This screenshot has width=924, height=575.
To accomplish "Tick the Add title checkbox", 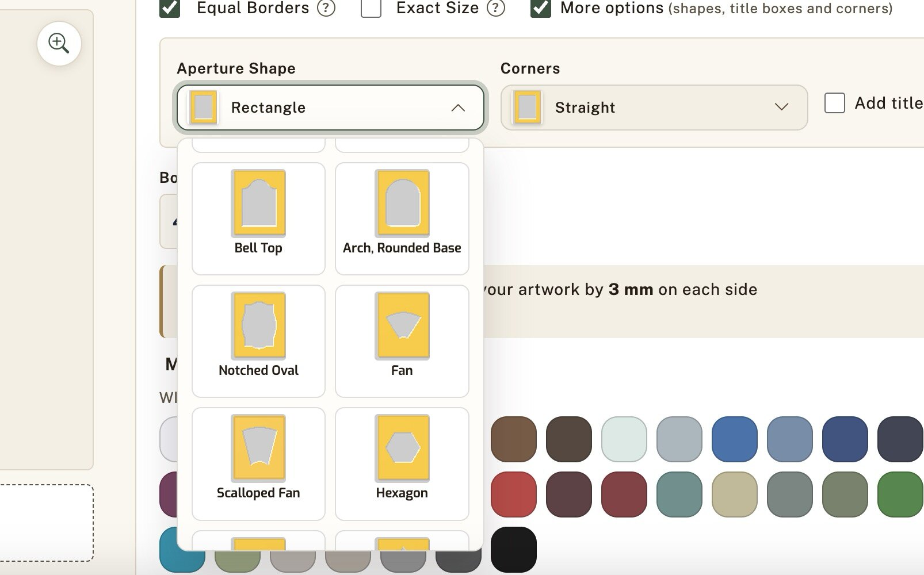I will [835, 103].
